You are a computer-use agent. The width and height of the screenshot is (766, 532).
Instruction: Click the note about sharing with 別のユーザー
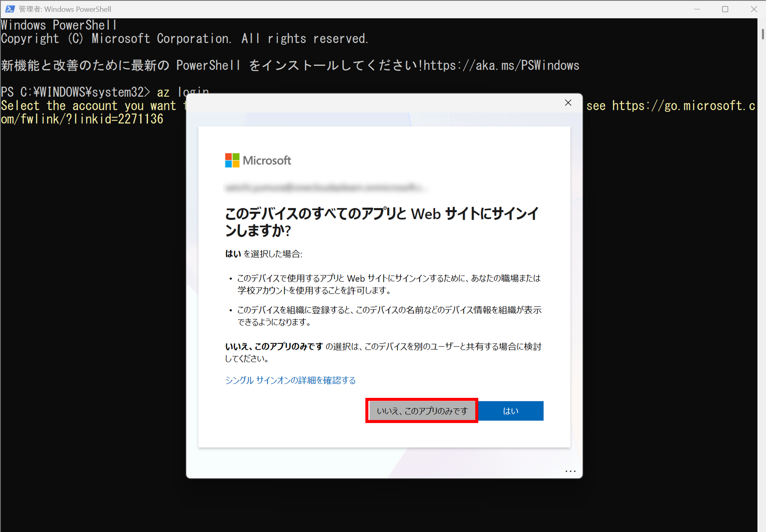(x=383, y=352)
